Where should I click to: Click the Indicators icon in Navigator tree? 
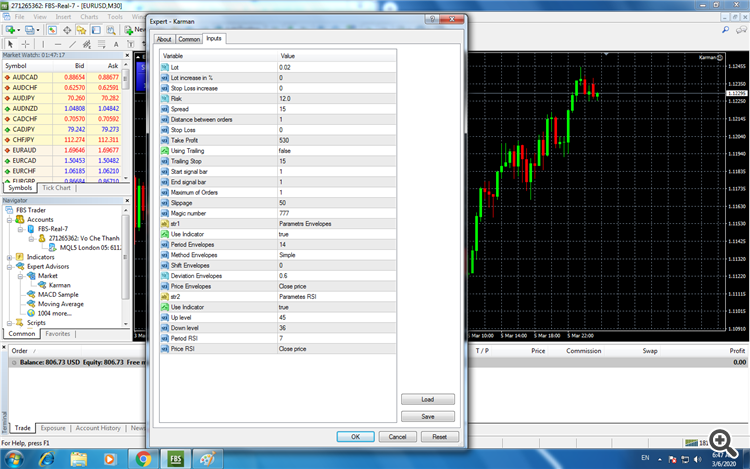click(x=20, y=257)
